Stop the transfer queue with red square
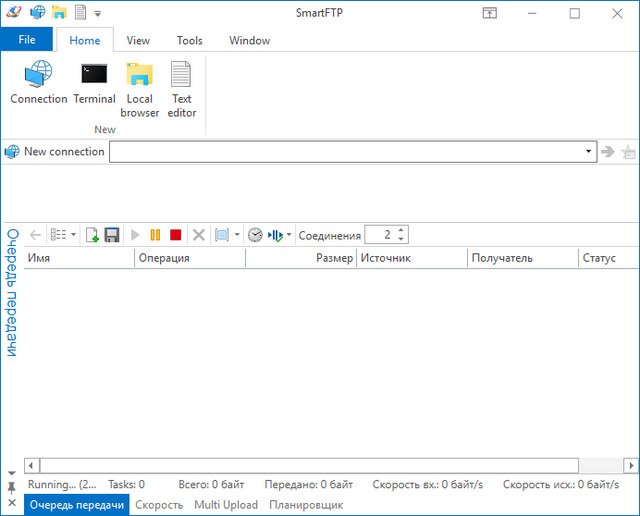This screenshot has height=516, width=640. pyautogui.click(x=175, y=235)
